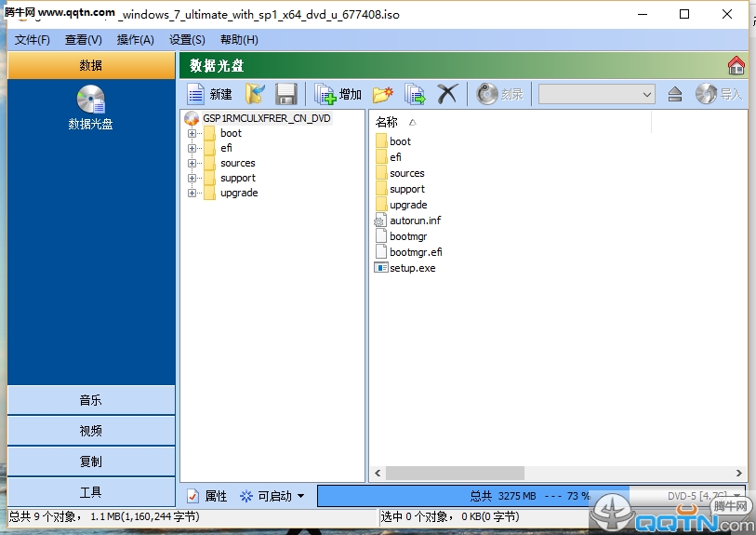Select the 数据光盘 data disc icon in sidebar
Screen dimensions: 756x535
click(x=90, y=100)
